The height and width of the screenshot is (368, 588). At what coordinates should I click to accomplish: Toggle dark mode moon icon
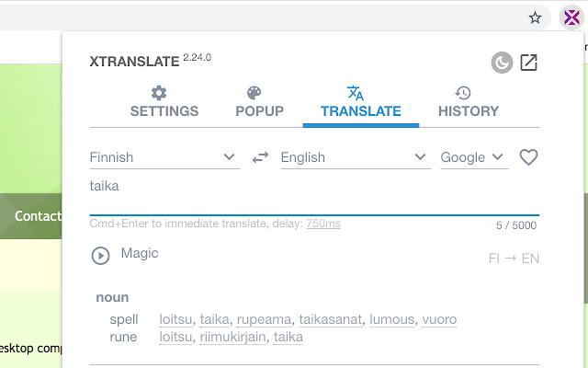click(501, 63)
